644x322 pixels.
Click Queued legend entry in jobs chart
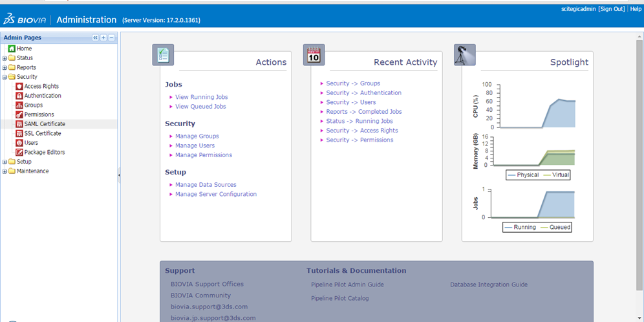(555, 227)
